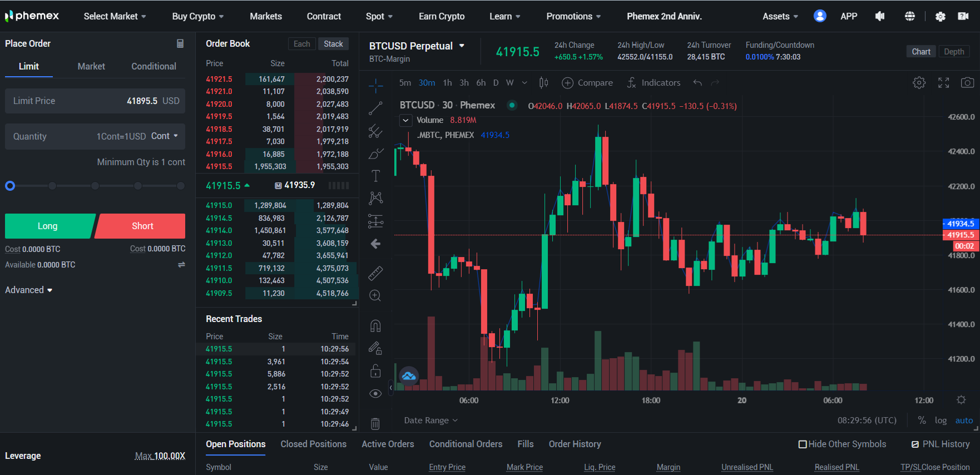Open the Indicators panel
Image resolution: width=980 pixels, height=475 pixels.
coord(654,82)
